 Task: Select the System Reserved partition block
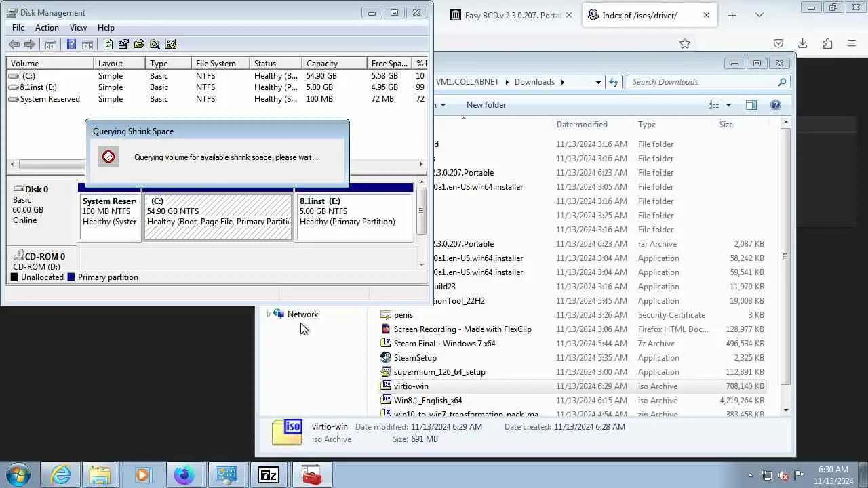(109, 216)
